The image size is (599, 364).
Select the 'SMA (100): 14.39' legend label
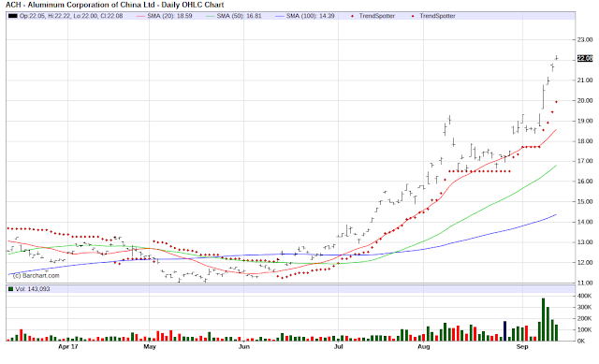(310, 16)
